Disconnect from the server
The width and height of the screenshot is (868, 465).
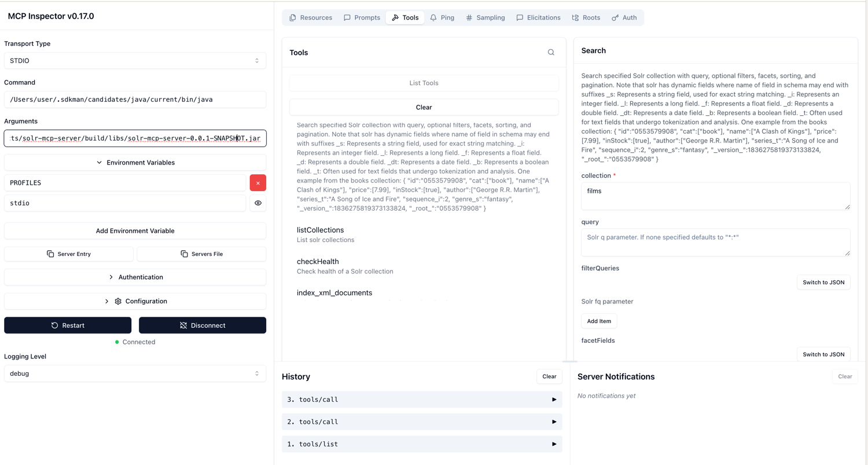point(203,325)
